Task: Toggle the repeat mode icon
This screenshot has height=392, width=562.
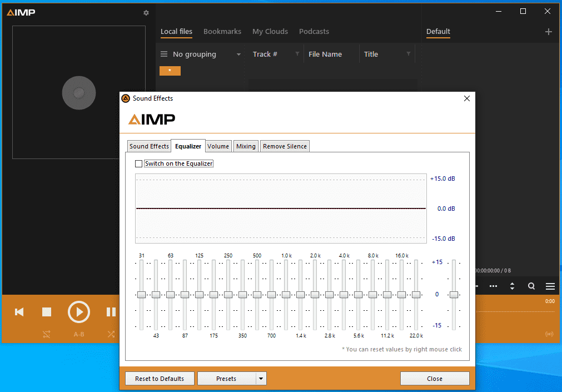Action: 47,334
